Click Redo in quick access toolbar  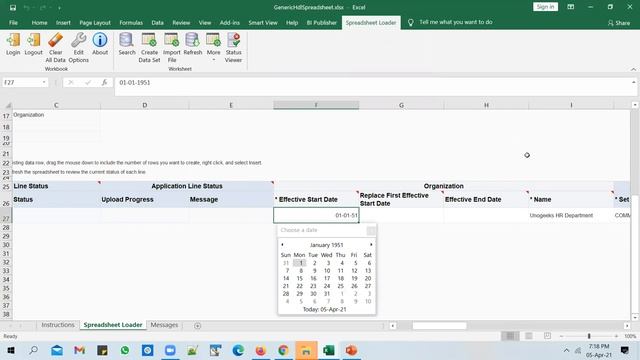coord(43,7)
